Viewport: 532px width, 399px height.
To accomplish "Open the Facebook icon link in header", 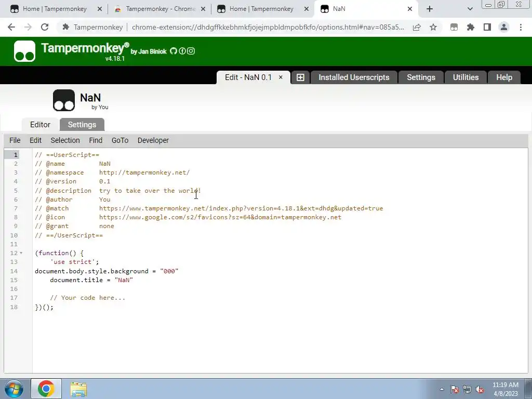I will 182,51.
